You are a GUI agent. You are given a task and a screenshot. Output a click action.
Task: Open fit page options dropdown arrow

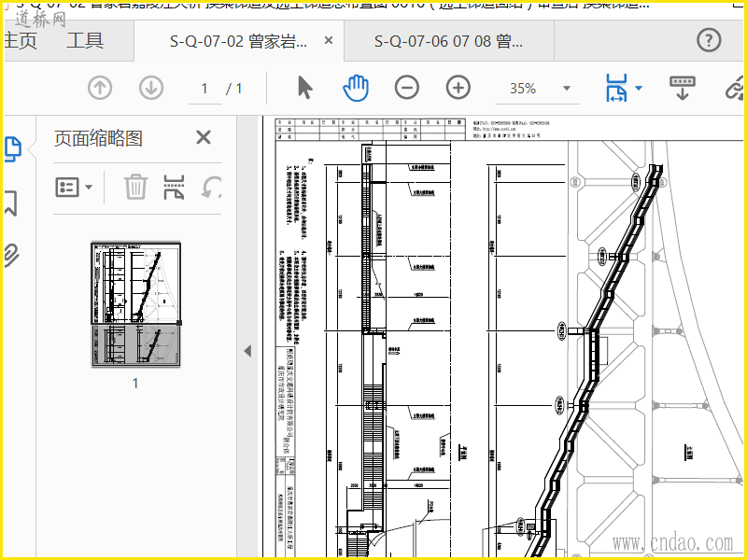pyautogui.click(x=639, y=88)
